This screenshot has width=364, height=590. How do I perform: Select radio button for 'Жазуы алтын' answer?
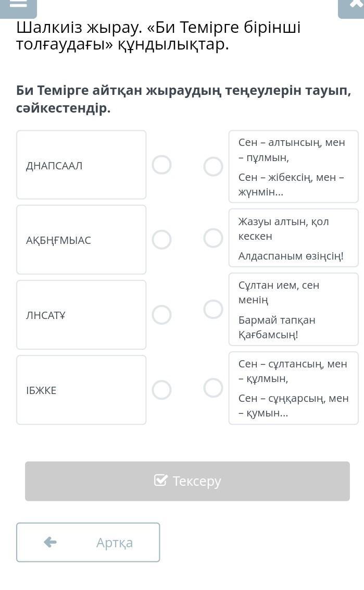(213, 238)
